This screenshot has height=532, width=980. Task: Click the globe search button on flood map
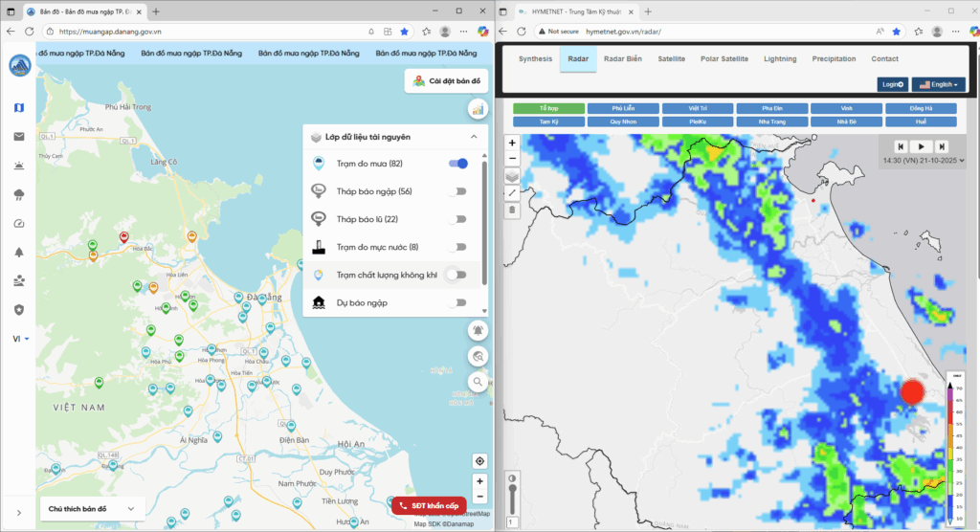(478, 356)
